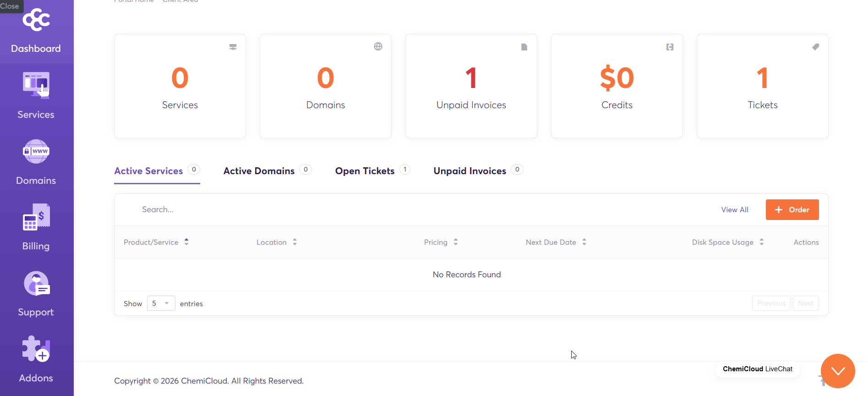Sort by Disk Space Usage column arrows
This screenshot has height=396, width=868.
(x=761, y=242)
